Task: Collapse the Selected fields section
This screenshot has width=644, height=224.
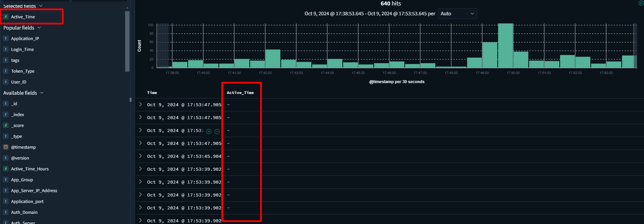Action: click(x=41, y=6)
